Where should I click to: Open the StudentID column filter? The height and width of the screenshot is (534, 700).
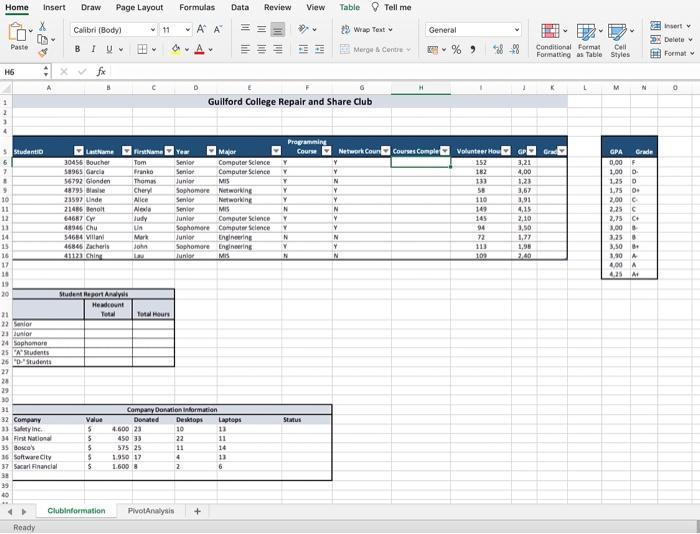pyautogui.click(x=79, y=151)
